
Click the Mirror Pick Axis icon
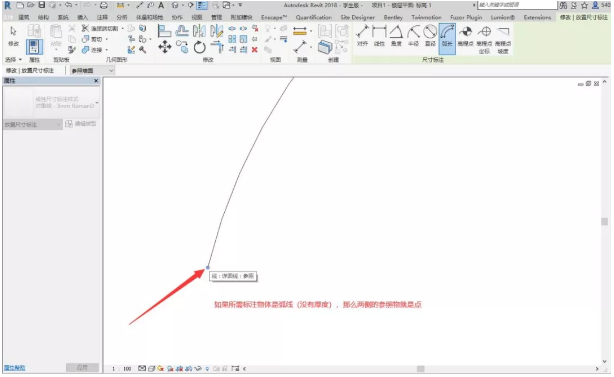click(199, 31)
